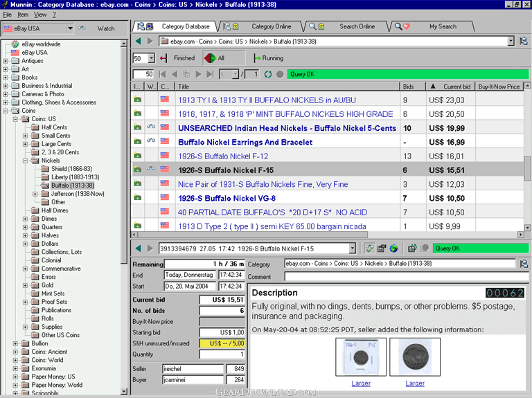Expand the Small Cents node
The image size is (532, 398).
coord(25,136)
